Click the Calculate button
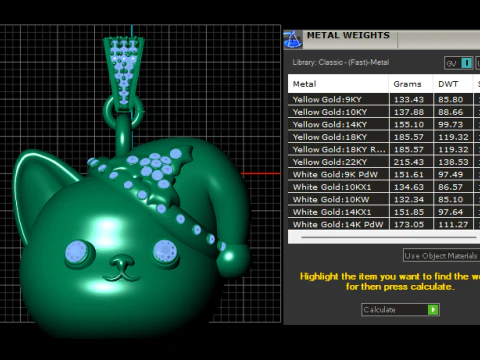The width and height of the screenshot is (480, 360). point(400,310)
